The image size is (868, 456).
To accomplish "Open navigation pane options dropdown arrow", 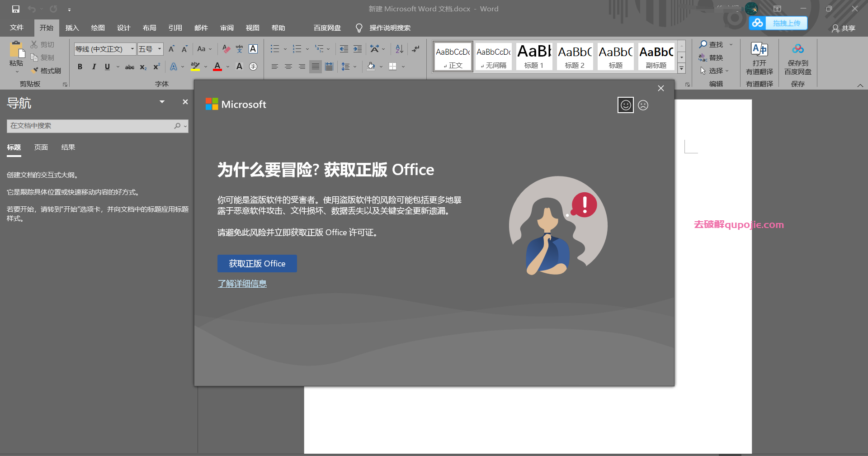I will 162,102.
